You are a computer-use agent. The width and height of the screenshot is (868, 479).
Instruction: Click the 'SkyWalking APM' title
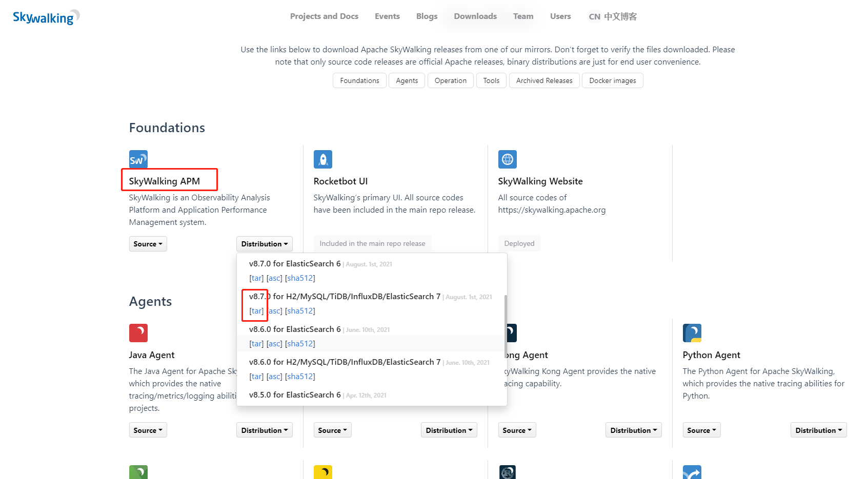(x=165, y=181)
